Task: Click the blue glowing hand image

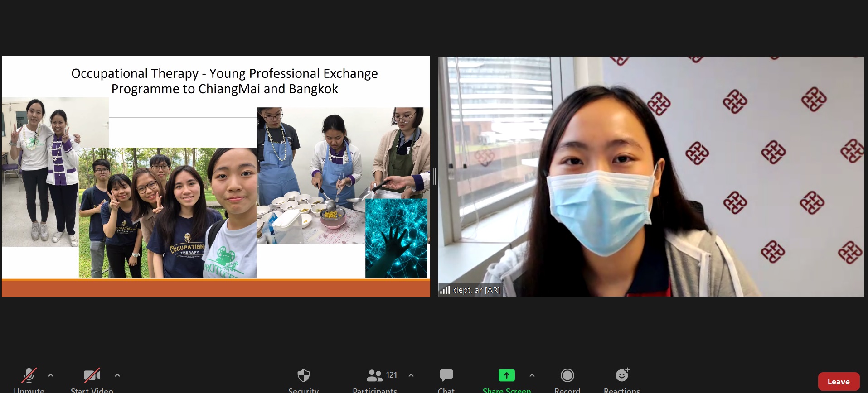Action: click(396, 238)
